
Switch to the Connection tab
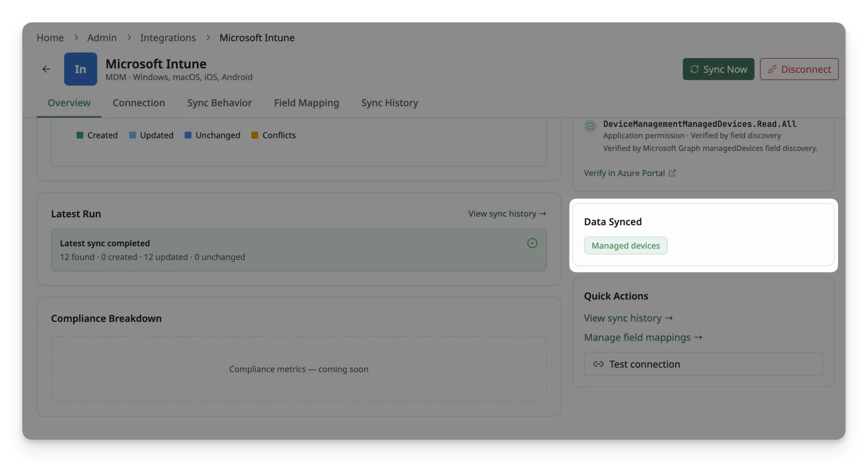point(139,103)
